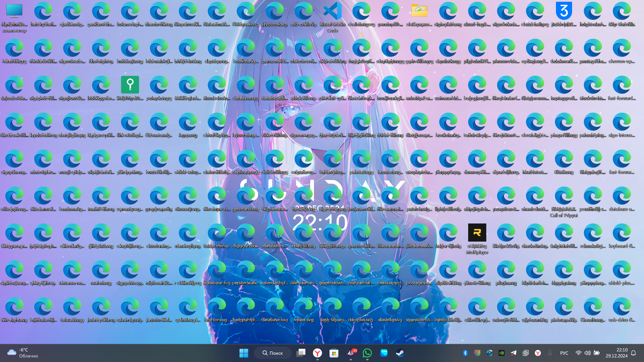Viewport: 644px width, 362px height.
Task: Open the NVIDIA tray icon
Action: pos(501,353)
